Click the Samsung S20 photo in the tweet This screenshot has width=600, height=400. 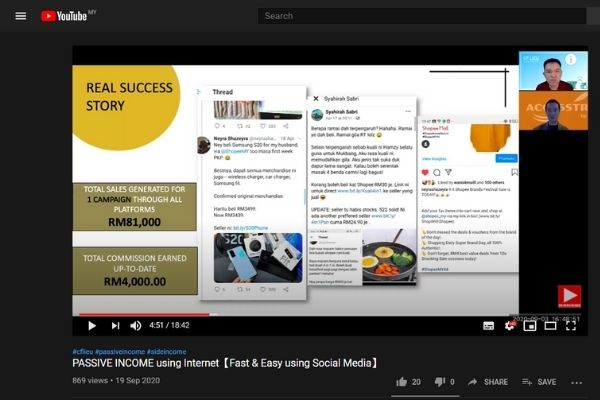258,258
